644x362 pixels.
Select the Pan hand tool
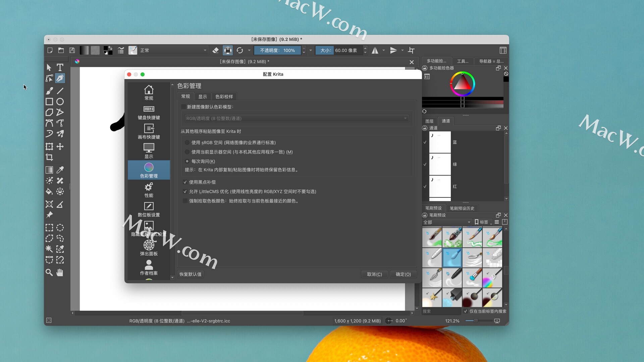[60, 273]
